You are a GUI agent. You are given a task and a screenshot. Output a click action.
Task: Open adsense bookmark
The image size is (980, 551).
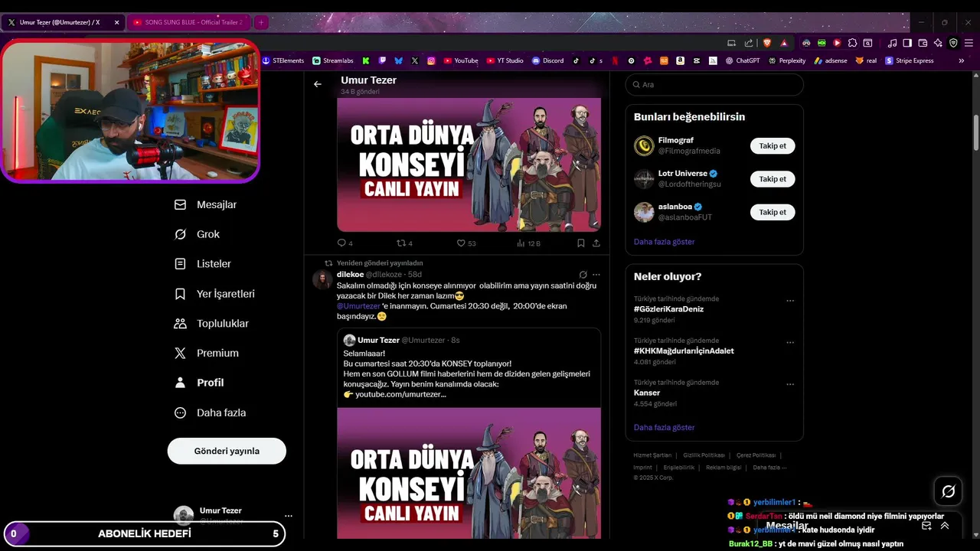pyautogui.click(x=831, y=60)
